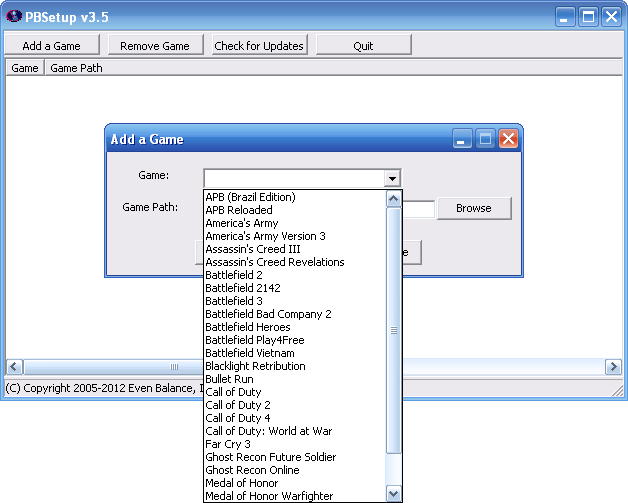Toggle the Game combo box dropdown arrow
Screen dimensions: 628x503
[392, 179]
